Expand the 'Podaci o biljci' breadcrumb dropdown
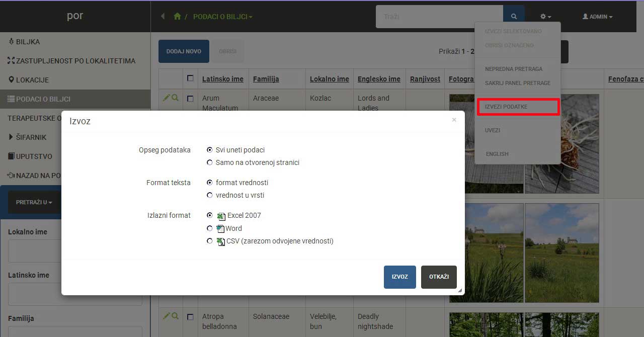The height and width of the screenshot is (337, 644). (222, 17)
